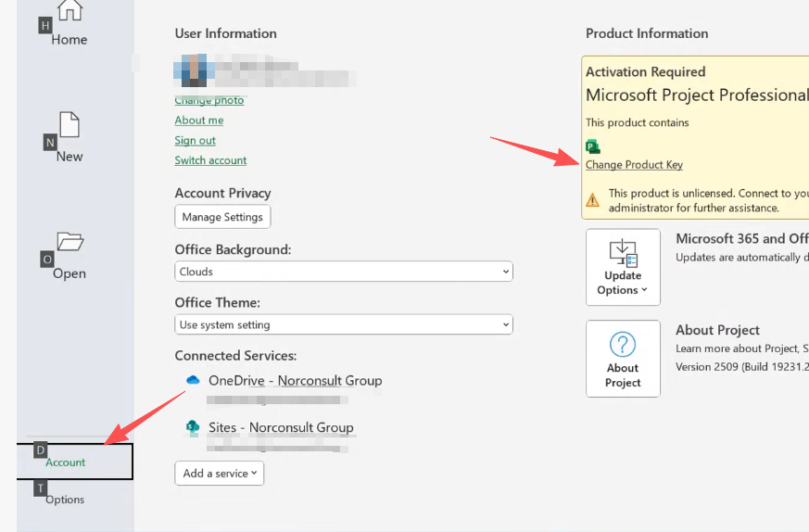Click the SharePoint Sites icon

193,427
